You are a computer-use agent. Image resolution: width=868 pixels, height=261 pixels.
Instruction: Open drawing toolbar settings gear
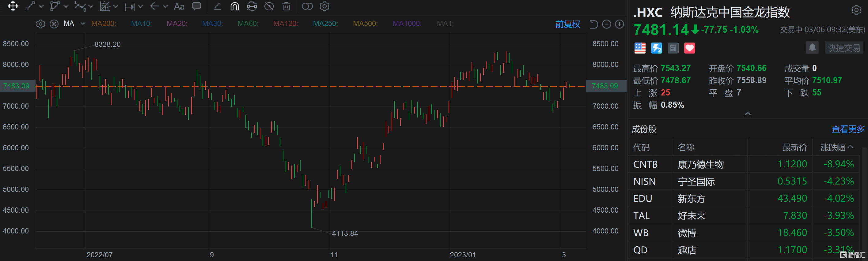tap(324, 6)
